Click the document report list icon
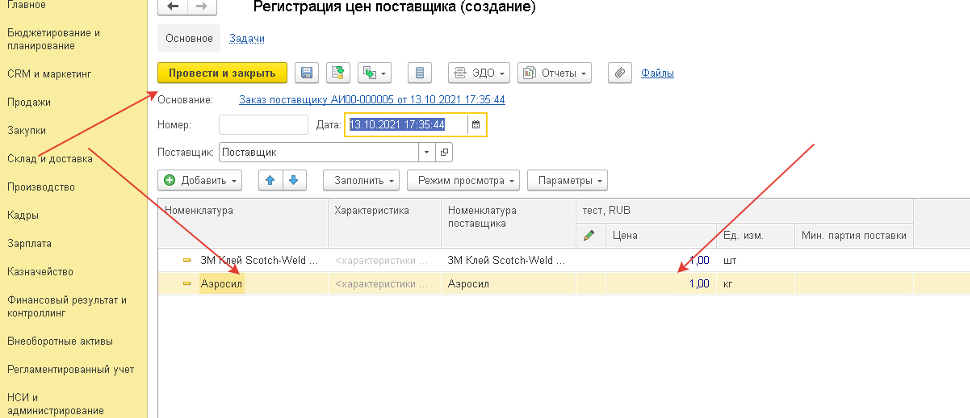 click(x=419, y=73)
